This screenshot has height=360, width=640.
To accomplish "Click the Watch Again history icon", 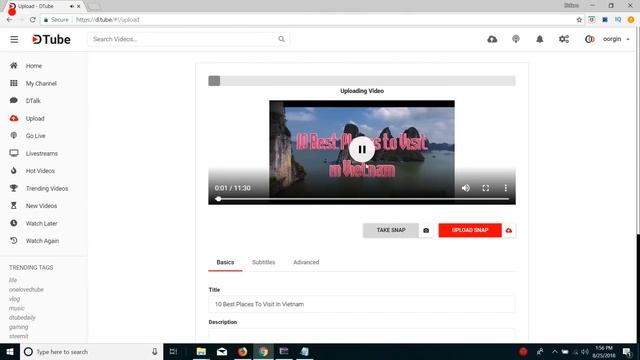I will click(x=14, y=240).
